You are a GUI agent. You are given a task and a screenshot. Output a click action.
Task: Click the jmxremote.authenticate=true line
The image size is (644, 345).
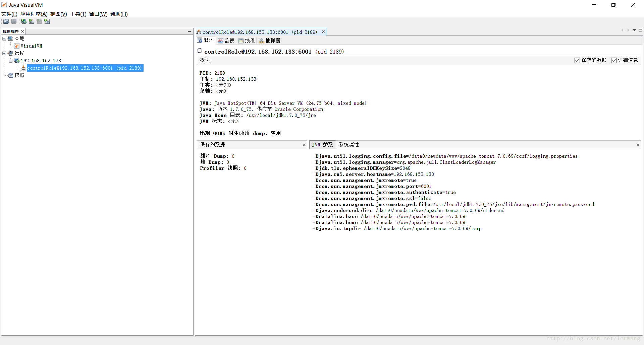384,193
